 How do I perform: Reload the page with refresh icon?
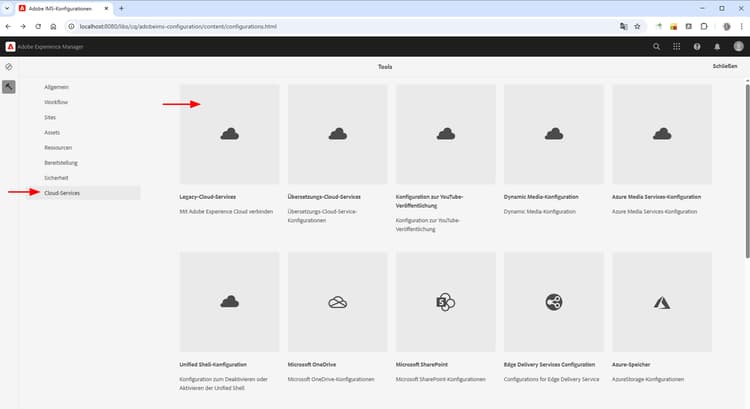38,26
